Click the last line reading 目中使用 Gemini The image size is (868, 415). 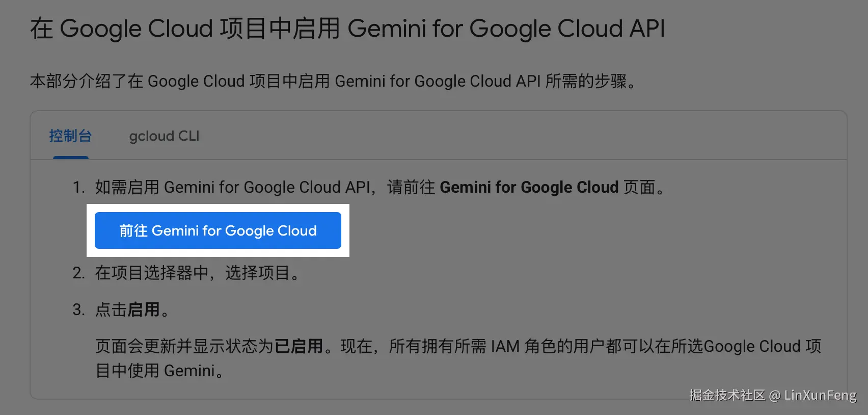tap(159, 371)
